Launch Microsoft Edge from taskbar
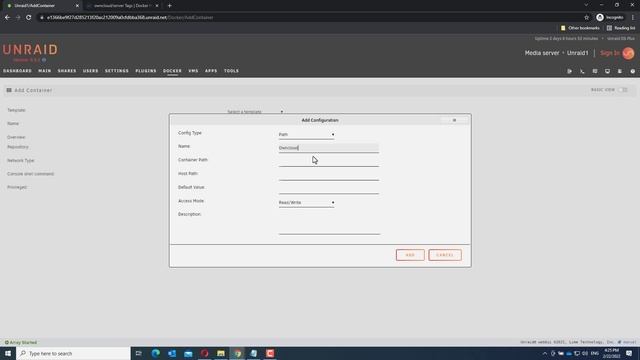The image size is (640, 360). tap(156, 353)
